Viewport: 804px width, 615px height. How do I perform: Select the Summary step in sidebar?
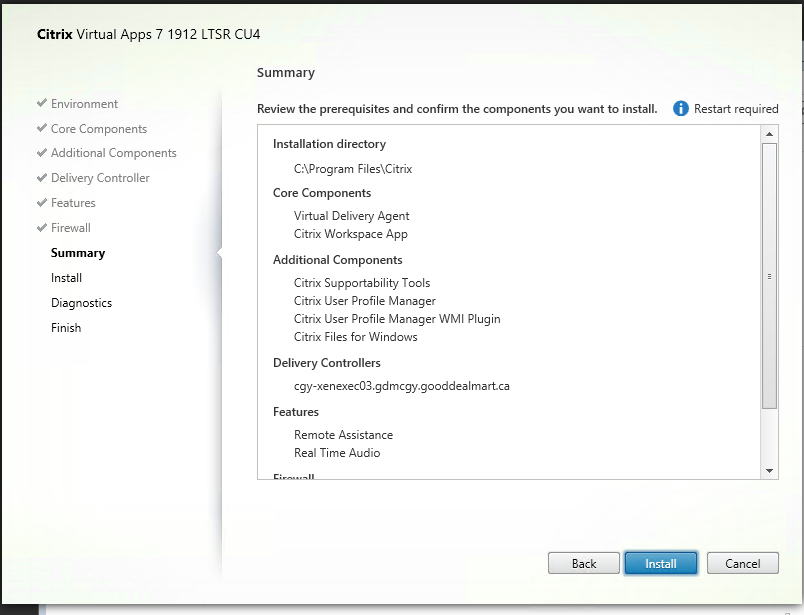coord(78,253)
